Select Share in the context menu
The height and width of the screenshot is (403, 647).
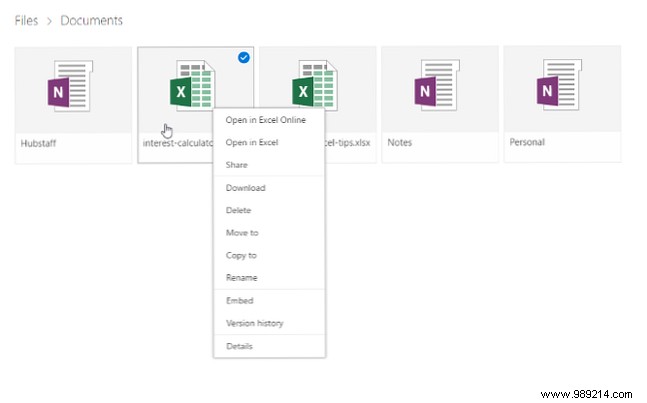[x=236, y=165]
